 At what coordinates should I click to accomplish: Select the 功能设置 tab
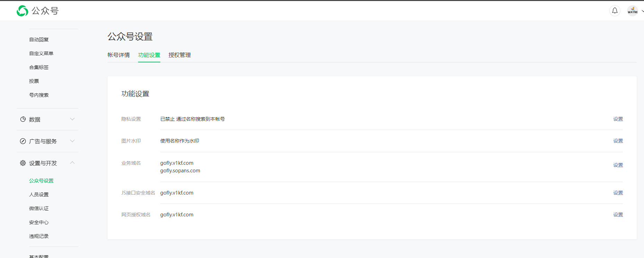point(149,55)
